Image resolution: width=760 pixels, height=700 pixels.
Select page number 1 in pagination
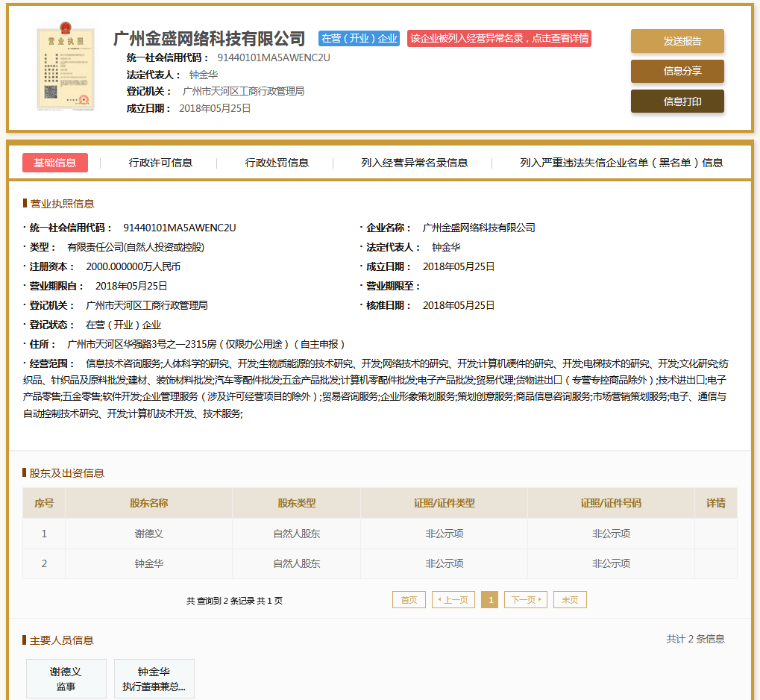click(x=489, y=599)
